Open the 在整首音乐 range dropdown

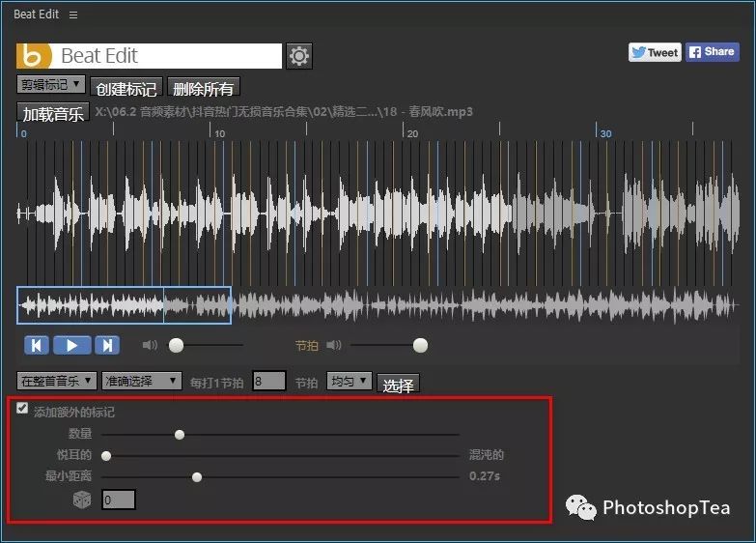(56, 381)
